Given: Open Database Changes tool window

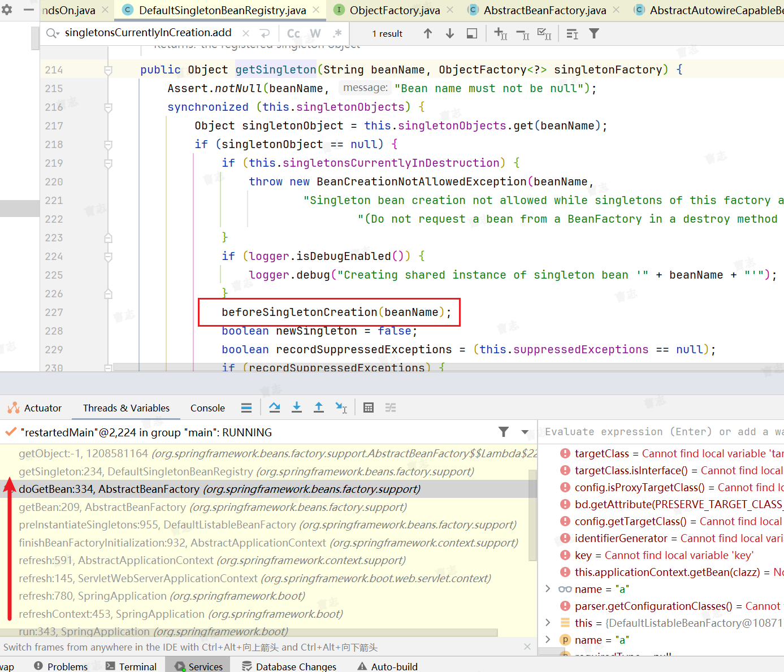Looking at the screenshot, I should coord(289,666).
